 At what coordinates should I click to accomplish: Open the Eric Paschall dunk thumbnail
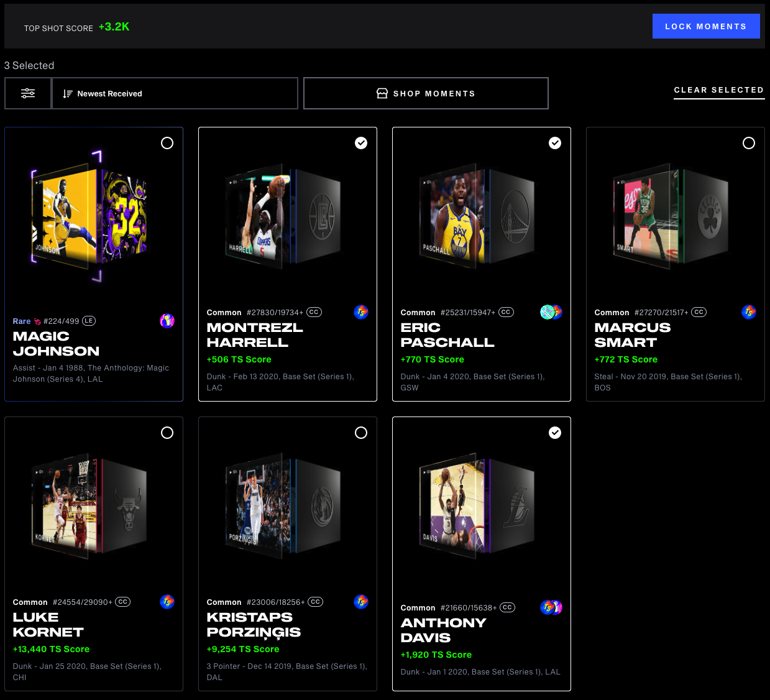click(477, 216)
